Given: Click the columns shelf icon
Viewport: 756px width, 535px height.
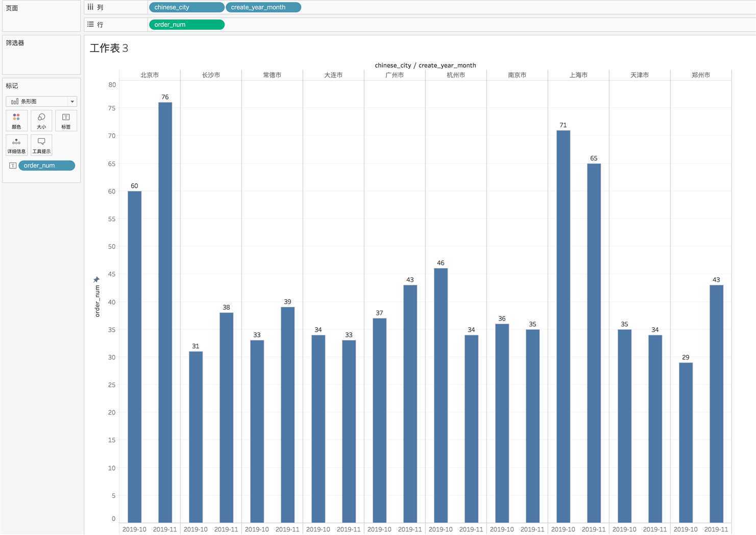Looking at the screenshot, I should (x=90, y=7).
